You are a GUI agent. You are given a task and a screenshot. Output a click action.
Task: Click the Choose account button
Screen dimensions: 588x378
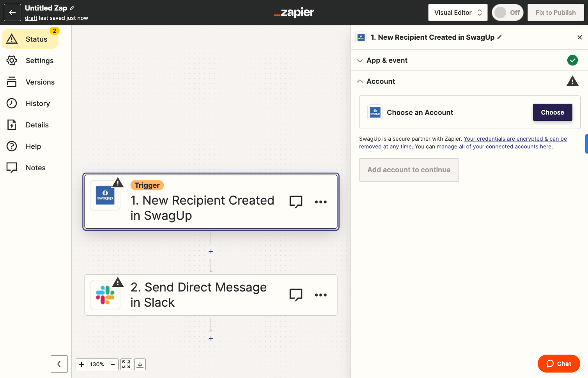point(553,112)
